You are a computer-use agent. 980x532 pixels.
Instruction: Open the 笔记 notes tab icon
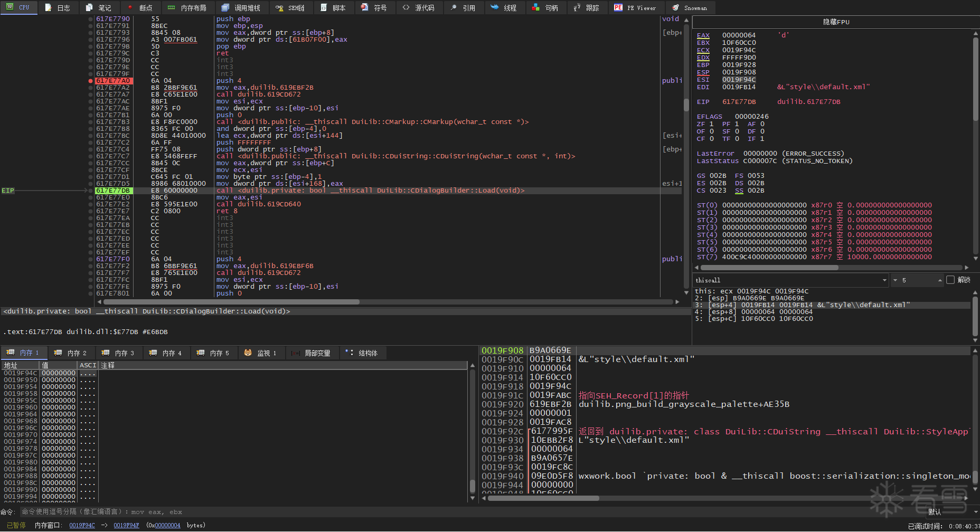point(89,7)
